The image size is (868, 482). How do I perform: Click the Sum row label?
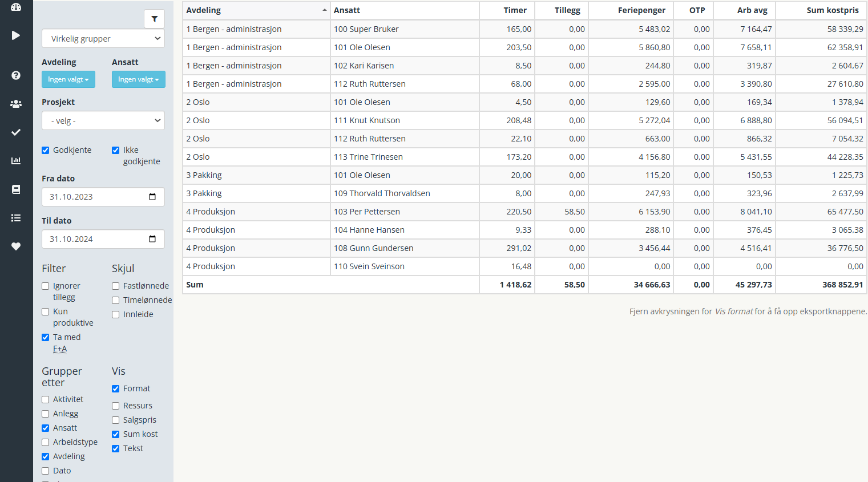195,285
